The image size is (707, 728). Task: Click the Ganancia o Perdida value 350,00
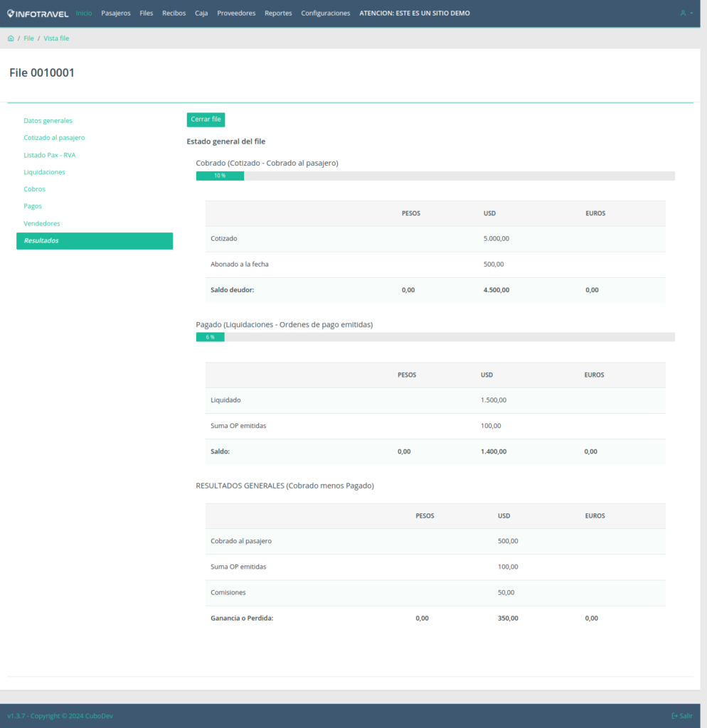coord(508,619)
